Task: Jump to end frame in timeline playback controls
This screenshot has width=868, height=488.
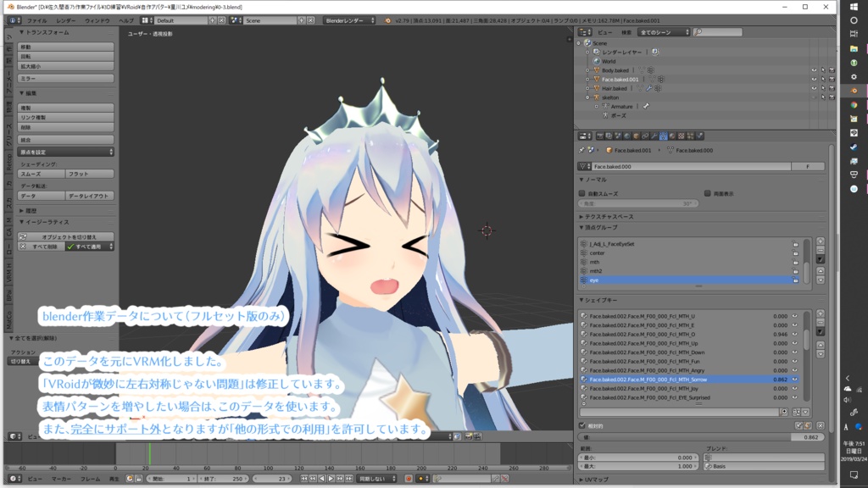Action: [x=349, y=478]
